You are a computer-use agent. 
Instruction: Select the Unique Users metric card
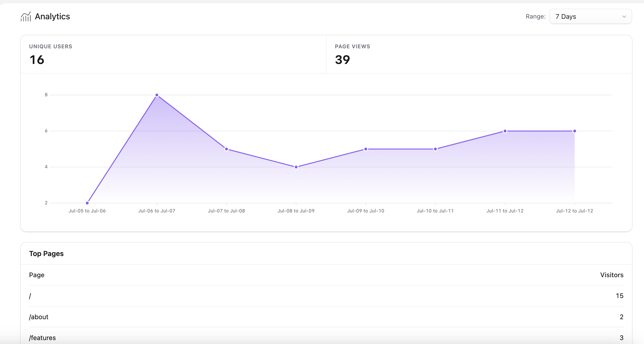click(173, 54)
